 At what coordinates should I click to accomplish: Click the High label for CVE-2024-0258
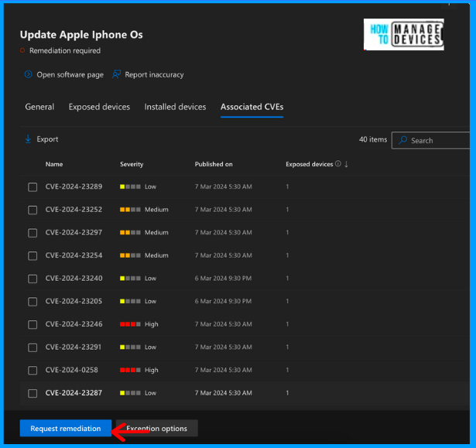(152, 370)
